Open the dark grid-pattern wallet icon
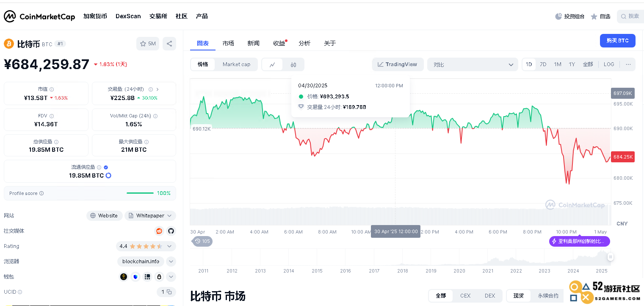This screenshot has width=644, height=306. click(147, 277)
